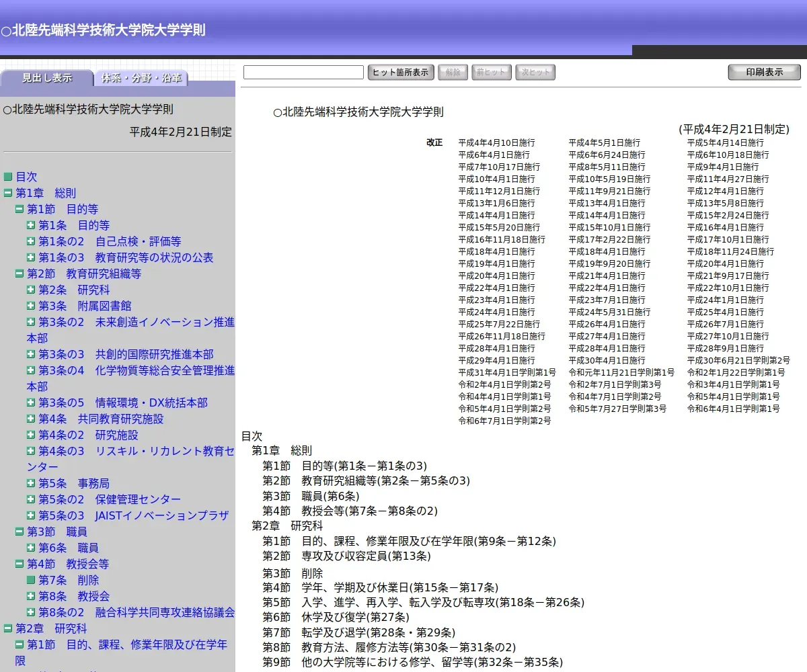
Task: Expand plus icon beside 第3条の4 化学物質等総合安全管理推進本部
Action: click(x=31, y=370)
